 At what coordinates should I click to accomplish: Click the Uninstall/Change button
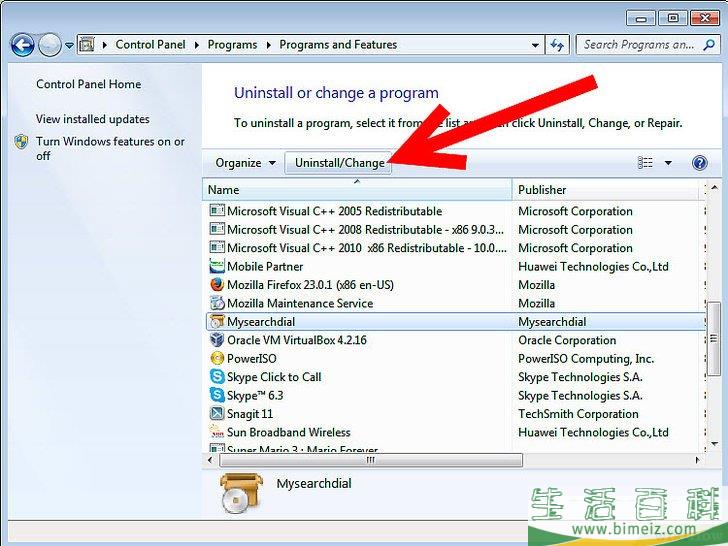pos(338,163)
